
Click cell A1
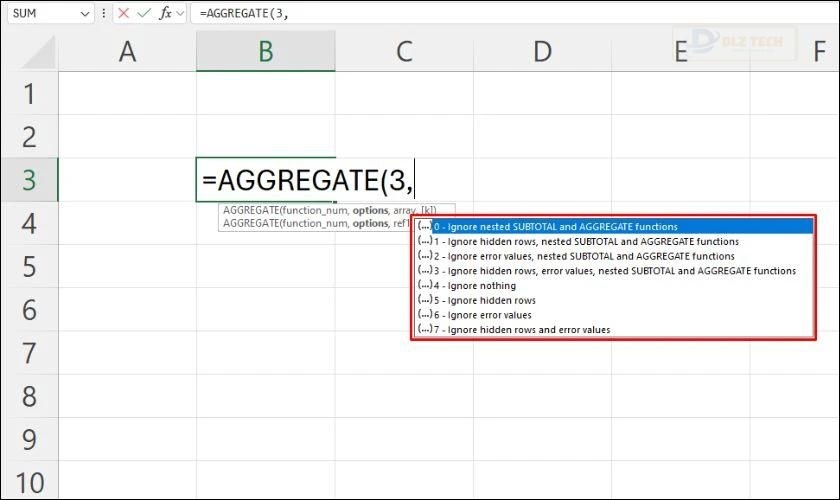point(127,93)
